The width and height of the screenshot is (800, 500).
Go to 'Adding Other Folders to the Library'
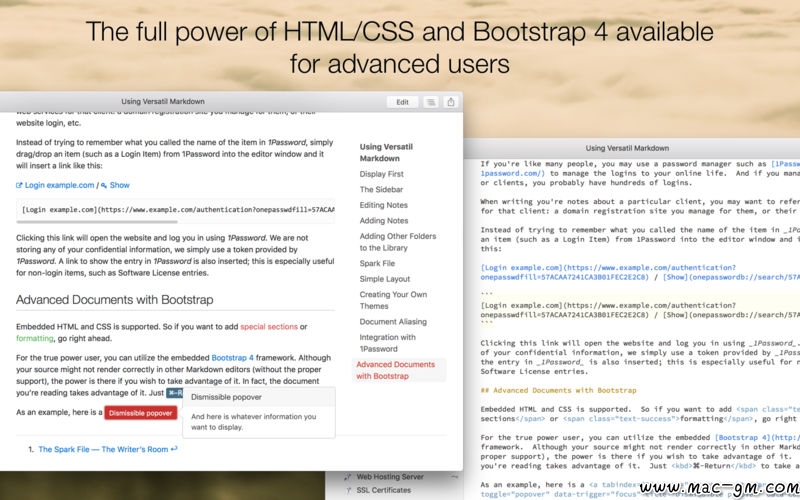point(397,242)
